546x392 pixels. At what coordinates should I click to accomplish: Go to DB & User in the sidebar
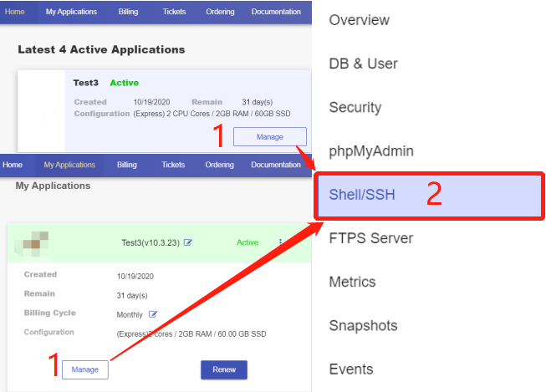(363, 64)
